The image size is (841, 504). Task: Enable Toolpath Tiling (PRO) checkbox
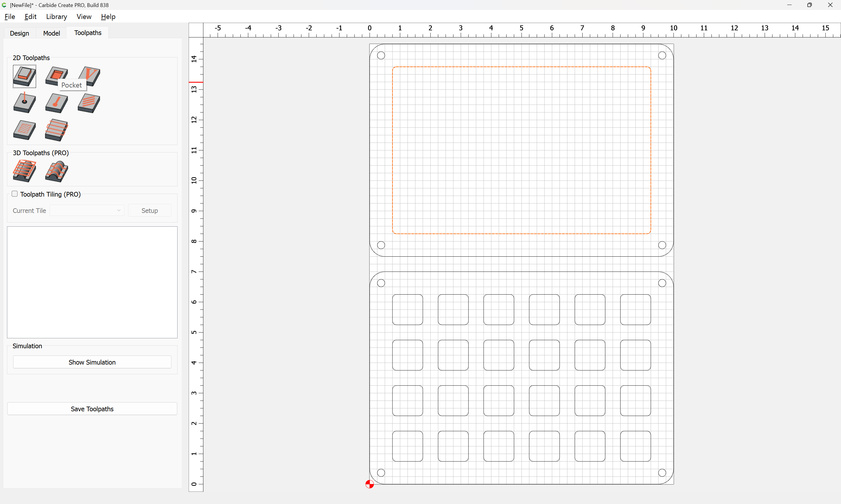pyautogui.click(x=15, y=194)
